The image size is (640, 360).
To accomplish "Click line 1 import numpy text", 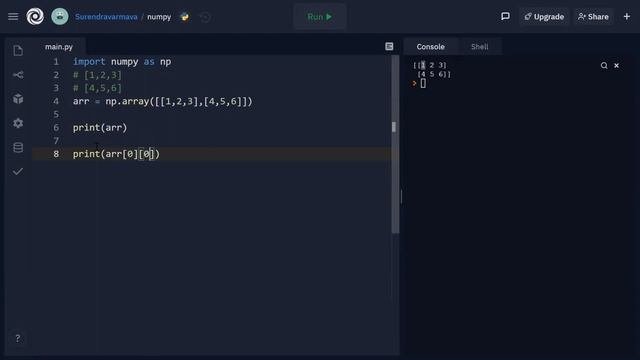I will [x=122, y=62].
